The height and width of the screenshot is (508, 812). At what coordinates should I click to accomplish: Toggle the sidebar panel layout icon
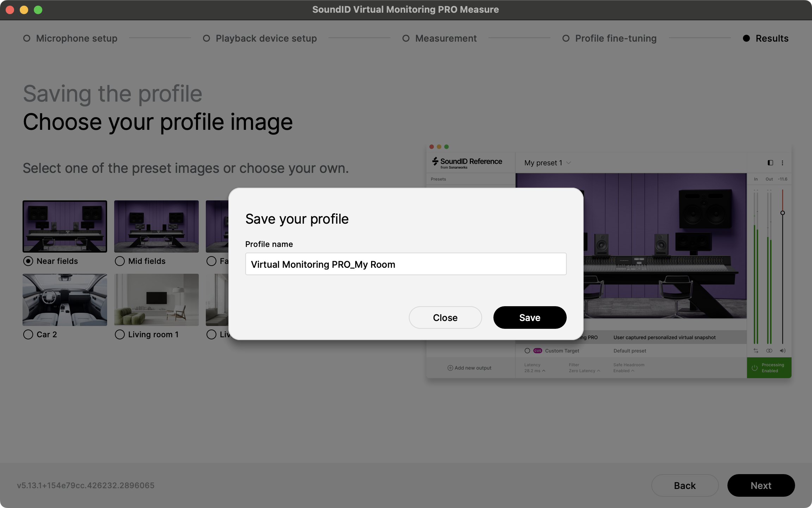[770, 163]
